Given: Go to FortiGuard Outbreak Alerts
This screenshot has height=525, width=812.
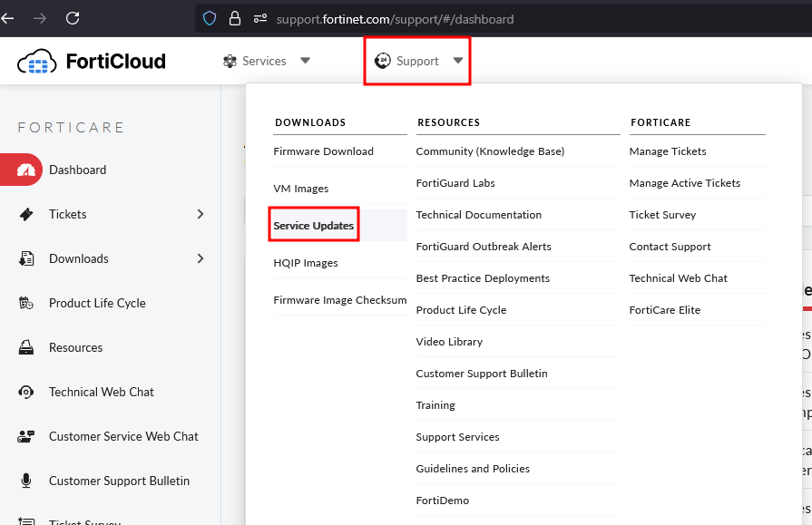Looking at the screenshot, I should click(x=484, y=247).
